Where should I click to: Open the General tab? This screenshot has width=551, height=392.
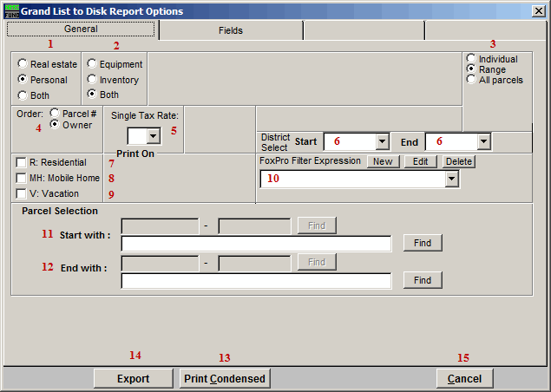point(81,29)
